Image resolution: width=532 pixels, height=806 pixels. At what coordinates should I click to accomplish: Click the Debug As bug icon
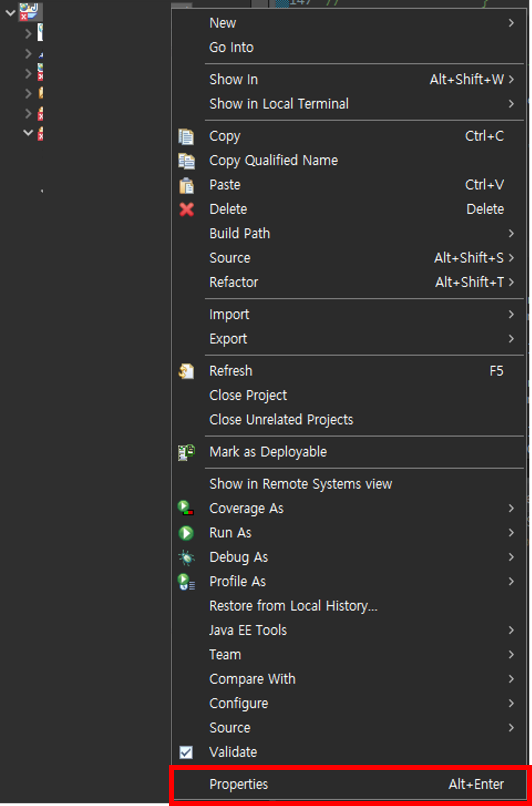click(186, 557)
